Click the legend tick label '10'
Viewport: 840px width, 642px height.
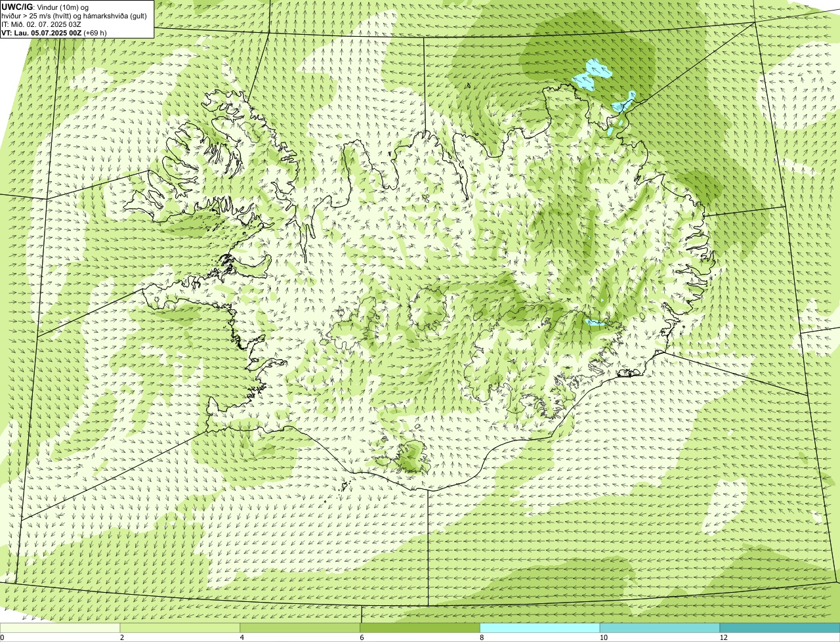coord(603,637)
